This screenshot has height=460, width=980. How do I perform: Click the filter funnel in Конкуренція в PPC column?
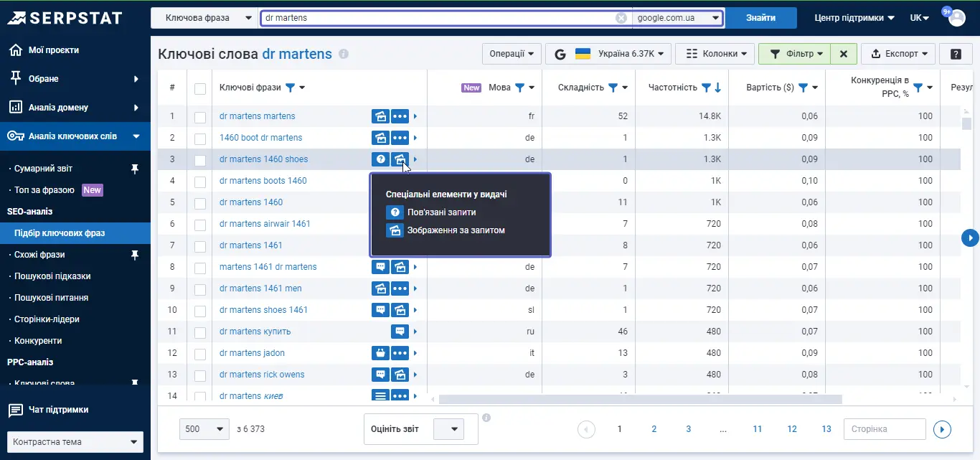click(x=918, y=88)
